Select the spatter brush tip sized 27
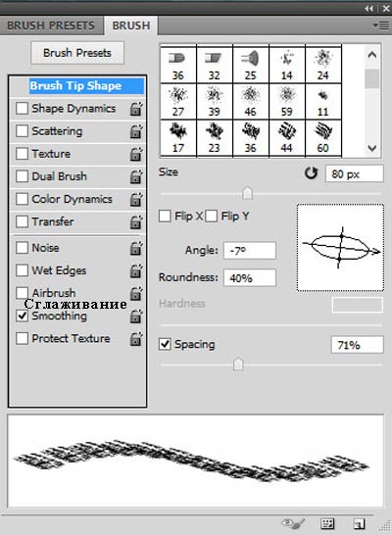Screen dimensions: 392x535 tap(178, 101)
